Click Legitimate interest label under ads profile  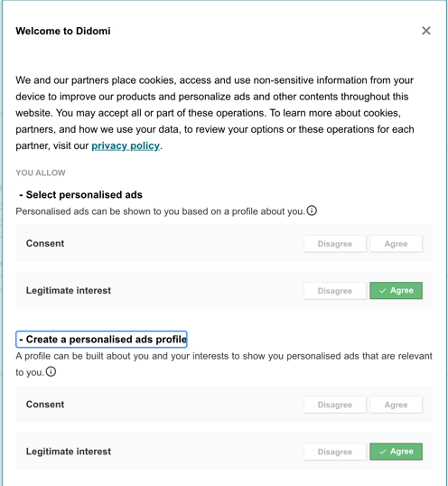[x=69, y=452]
